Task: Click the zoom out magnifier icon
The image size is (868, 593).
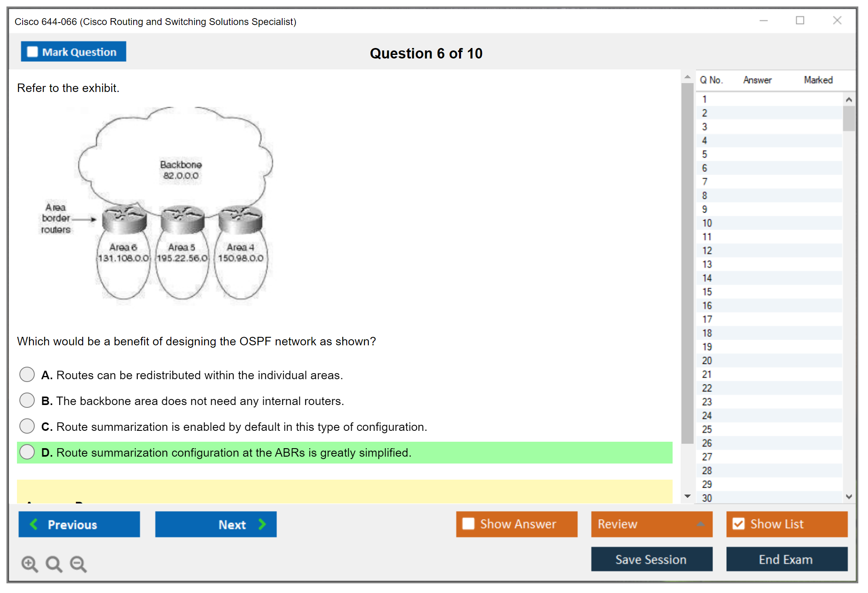Action: (78, 564)
